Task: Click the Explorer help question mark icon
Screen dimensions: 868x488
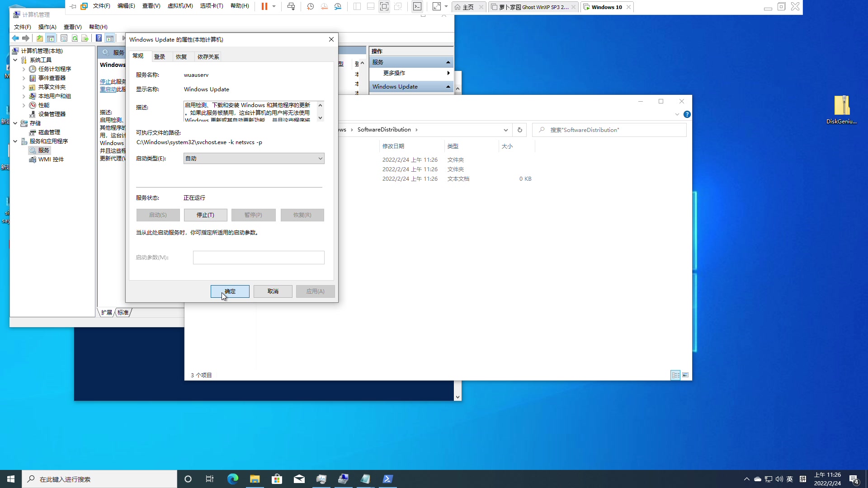Action: click(x=687, y=114)
